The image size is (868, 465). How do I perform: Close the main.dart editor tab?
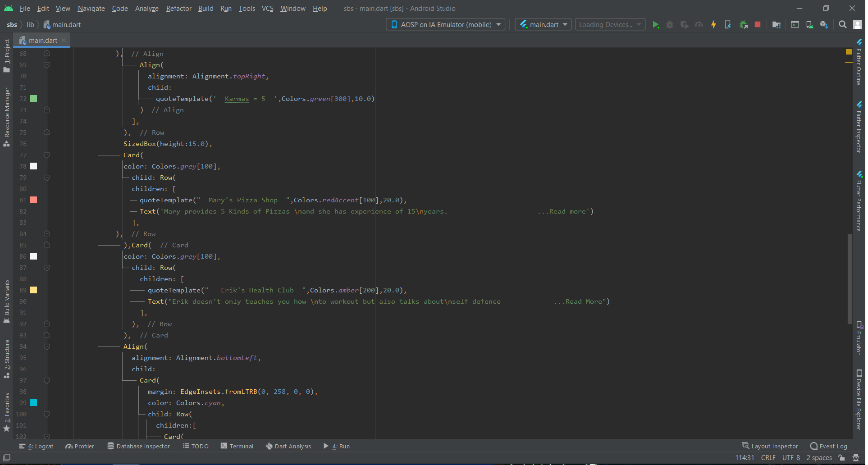(x=64, y=40)
